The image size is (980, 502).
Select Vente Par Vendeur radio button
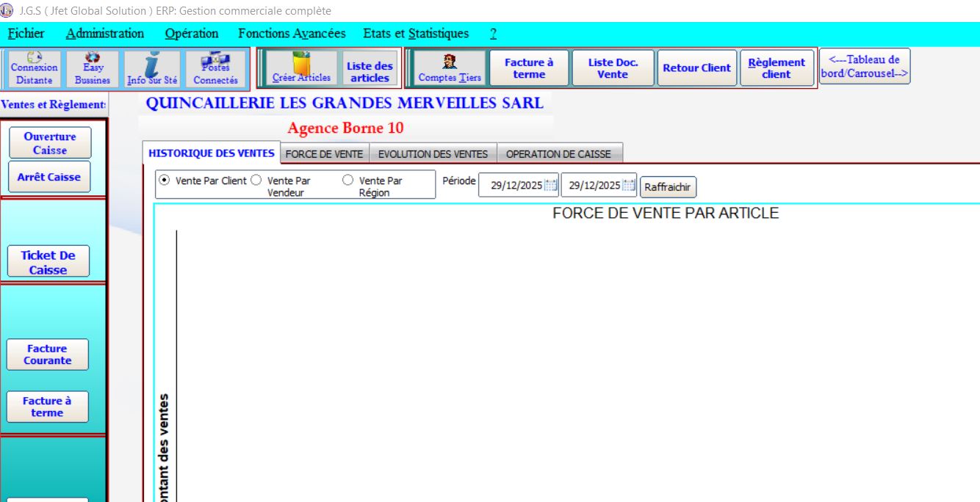(x=256, y=181)
